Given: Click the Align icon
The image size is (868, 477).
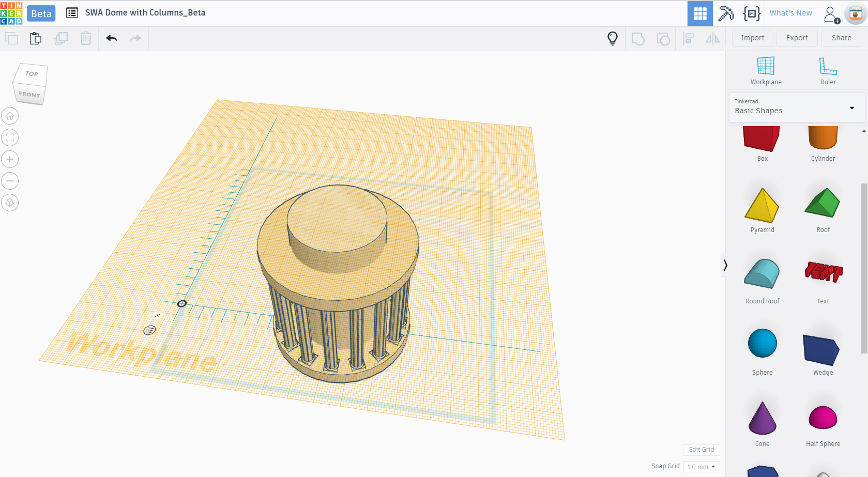Looking at the screenshot, I should coord(688,38).
